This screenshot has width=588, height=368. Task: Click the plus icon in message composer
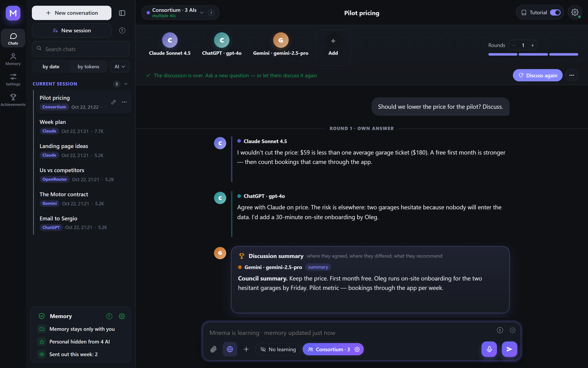tap(246, 349)
